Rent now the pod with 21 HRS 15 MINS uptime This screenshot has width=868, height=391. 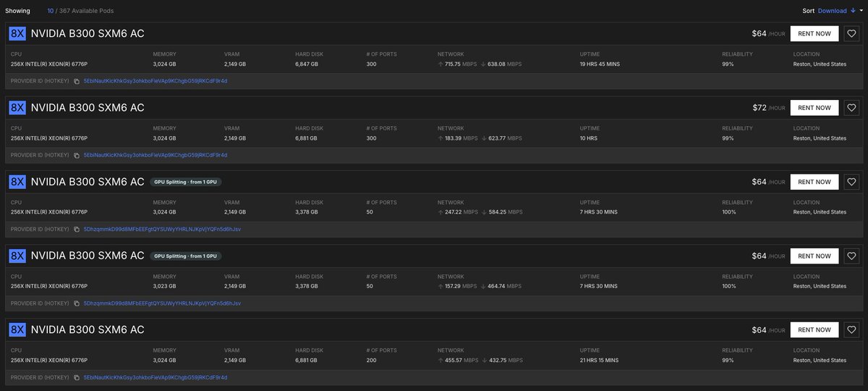(x=814, y=330)
